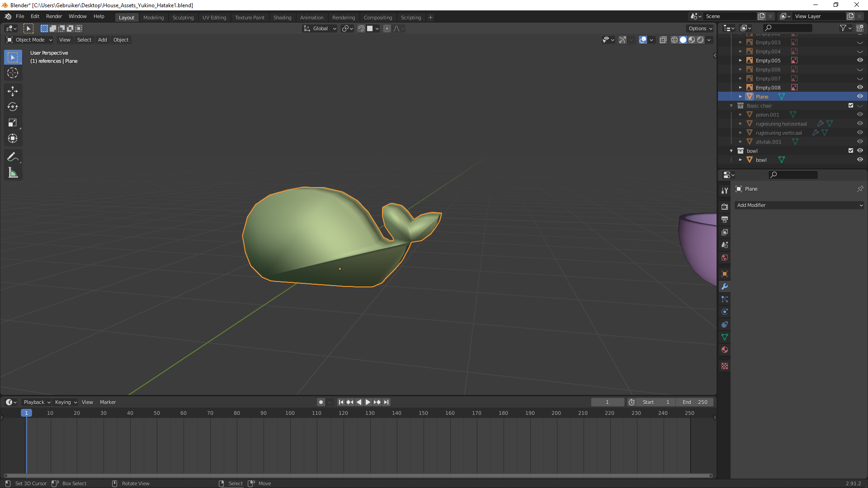
Task: Hide Empty.005 using its eye icon
Action: pyautogui.click(x=860, y=60)
